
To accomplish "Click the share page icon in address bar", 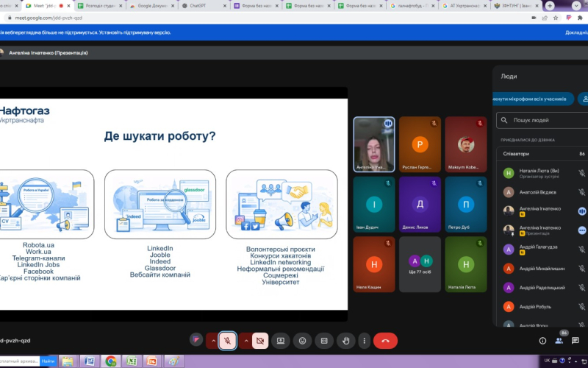I will [x=545, y=18].
